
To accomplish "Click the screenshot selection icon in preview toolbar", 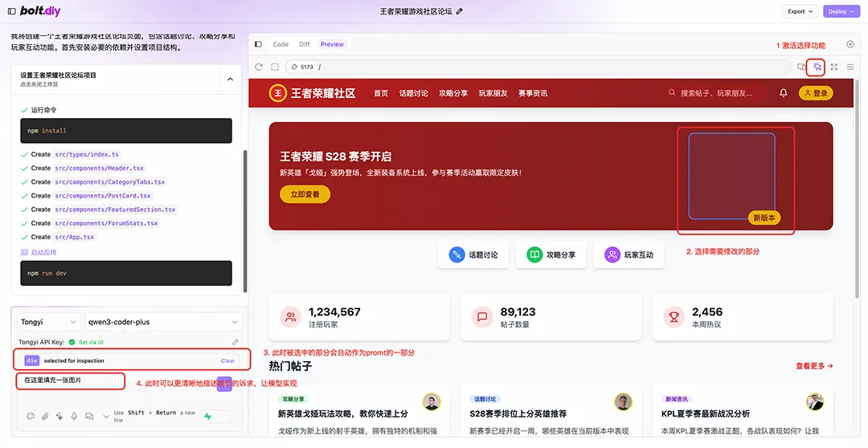I will (275, 67).
